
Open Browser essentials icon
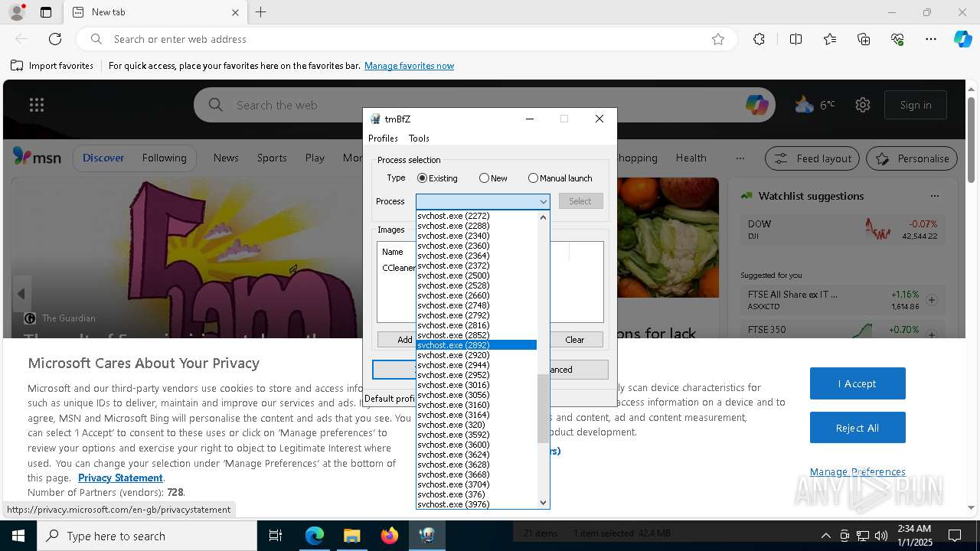[x=897, y=39]
